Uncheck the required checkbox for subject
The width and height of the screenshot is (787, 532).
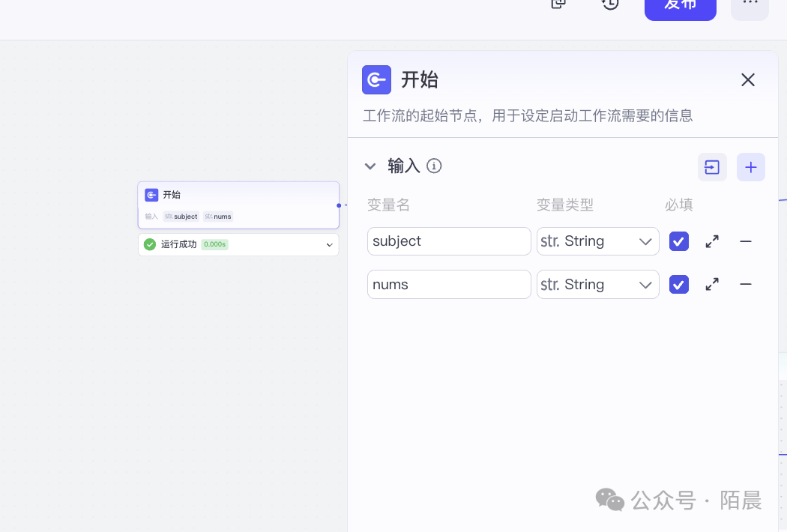pyautogui.click(x=678, y=241)
